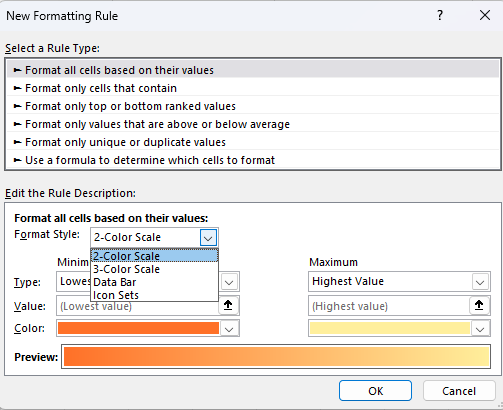Confirm the rule with OK button
Viewport: 503px width, 410px height.
[375, 391]
